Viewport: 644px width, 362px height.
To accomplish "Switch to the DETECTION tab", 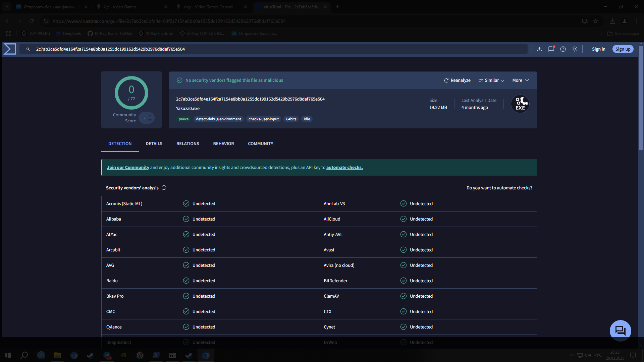I will pyautogui.click(x=120, y=144).
